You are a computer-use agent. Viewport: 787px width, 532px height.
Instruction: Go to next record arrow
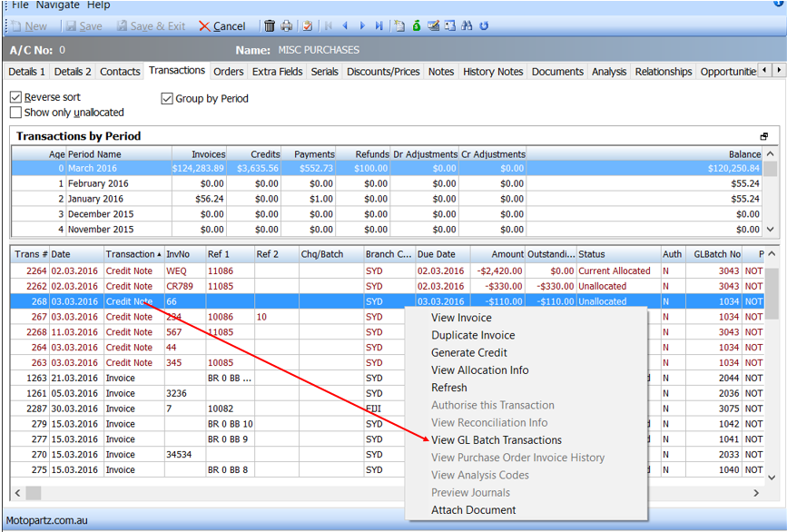pyautogui.click(x=362, y=25)
